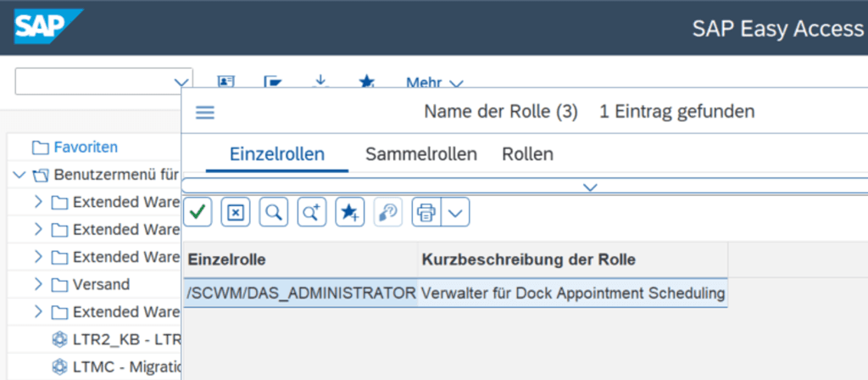The height and width of the screenshot is (380, 868).
Task: Click the LTR2_KB cube icon
Action: pyautogui.click(x=59, y=339)
